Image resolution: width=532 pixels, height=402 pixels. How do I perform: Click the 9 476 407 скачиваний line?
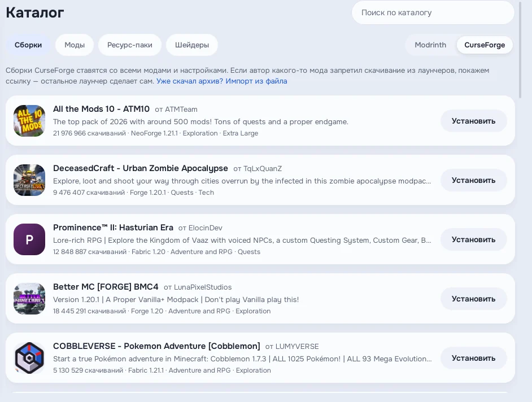click(x=133, y=193)
